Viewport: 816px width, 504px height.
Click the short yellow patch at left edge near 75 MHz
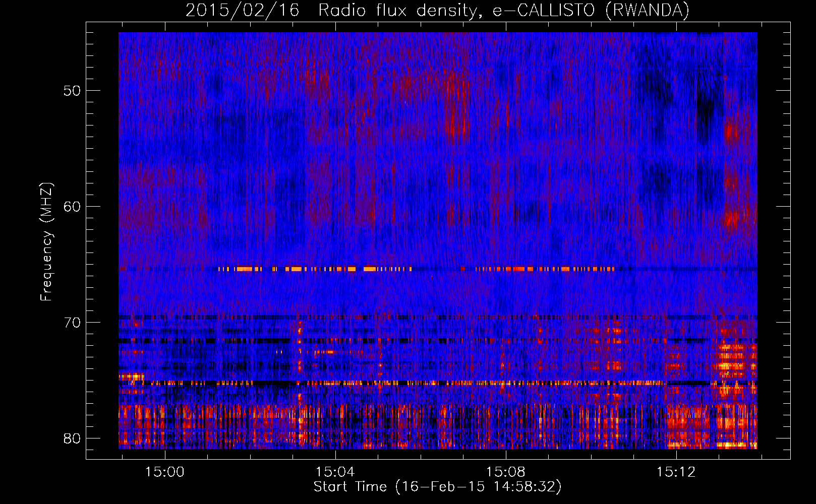pyautogui.click(x=130, y=376)
